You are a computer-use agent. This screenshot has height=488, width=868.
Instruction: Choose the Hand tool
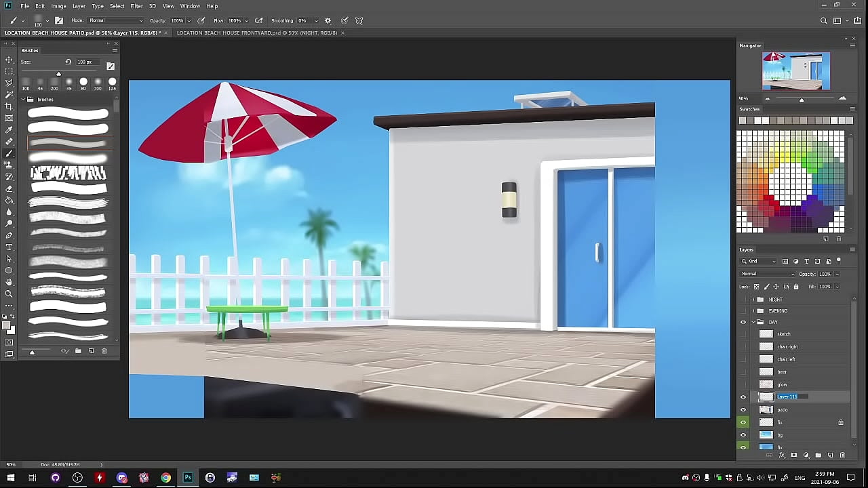click(x=9, y=282)
